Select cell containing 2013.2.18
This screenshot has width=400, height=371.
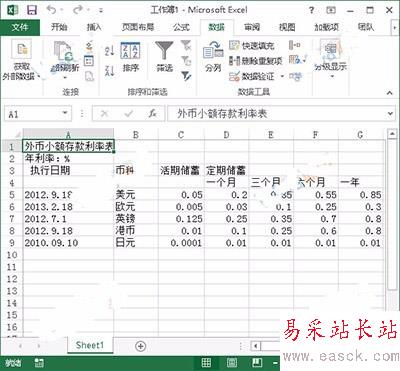point(68,207)
